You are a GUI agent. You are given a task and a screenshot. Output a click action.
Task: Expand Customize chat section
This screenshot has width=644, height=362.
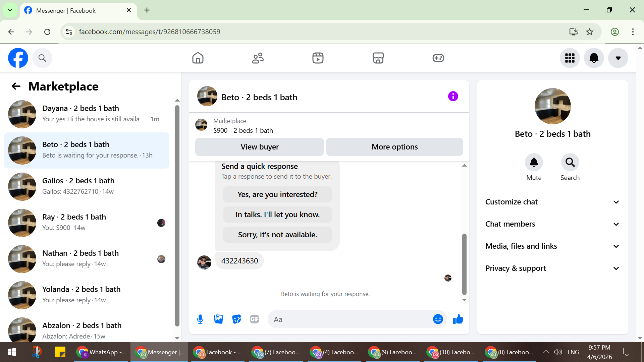point(552,202)
